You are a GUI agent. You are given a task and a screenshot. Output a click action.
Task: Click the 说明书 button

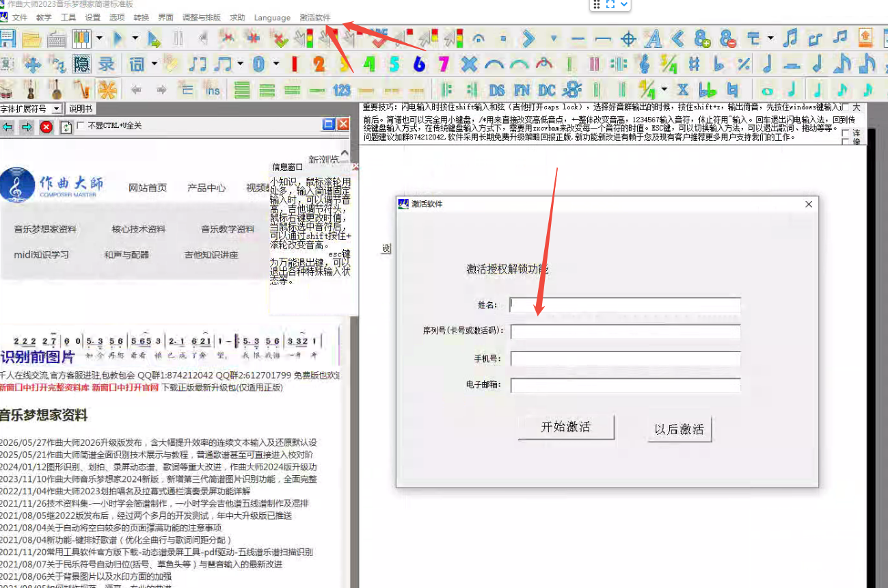point(81,109)
